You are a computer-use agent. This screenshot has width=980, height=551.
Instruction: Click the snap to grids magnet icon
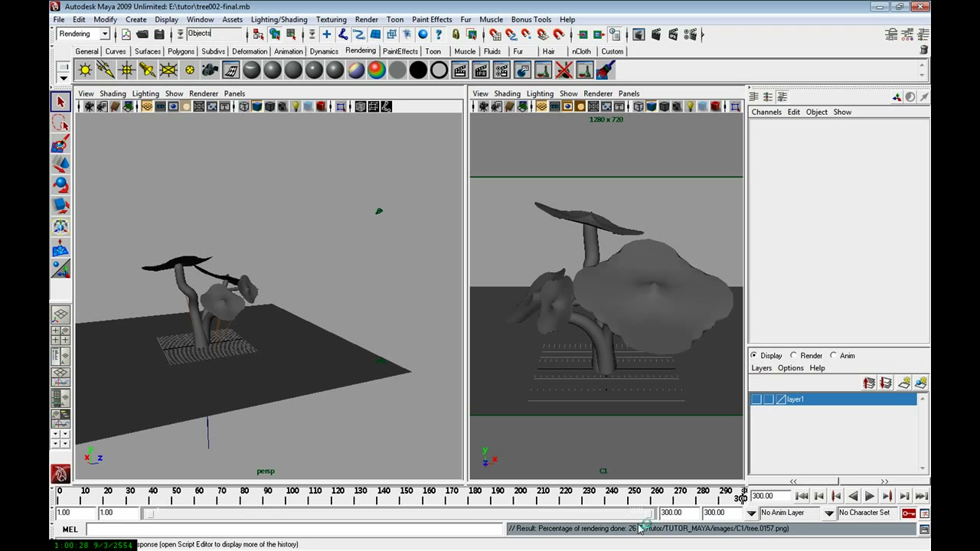pos(495,34)
